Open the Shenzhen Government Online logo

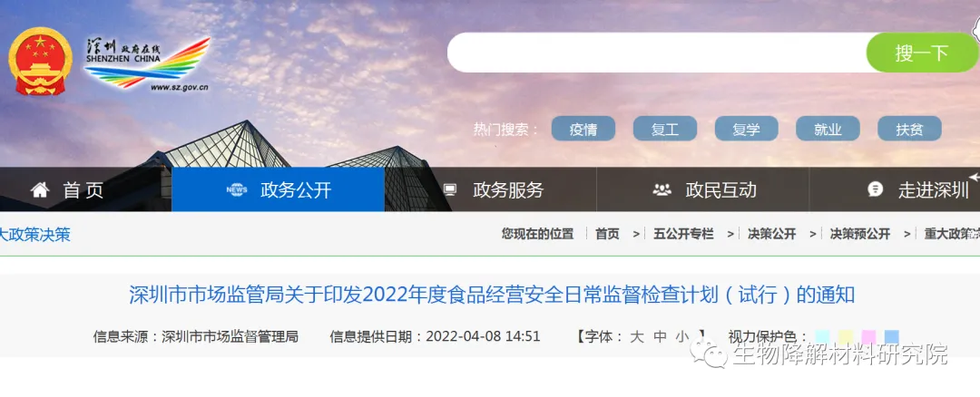click(x=147, y=64)
